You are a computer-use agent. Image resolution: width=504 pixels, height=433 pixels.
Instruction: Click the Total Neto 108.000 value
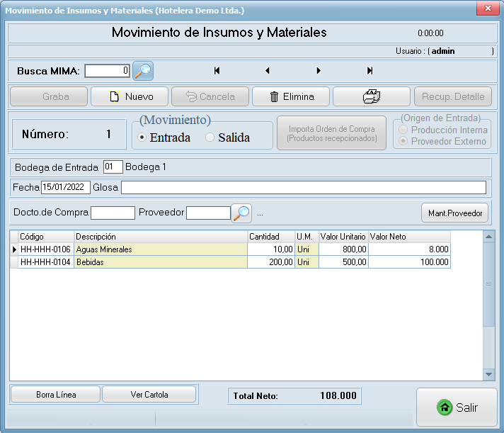tap(338, 395)
